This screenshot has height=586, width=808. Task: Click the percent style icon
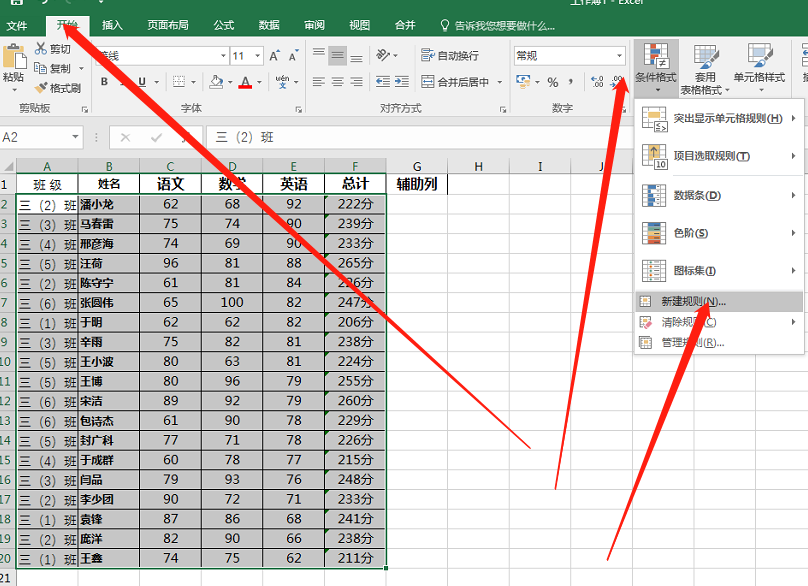click(553, 82)
